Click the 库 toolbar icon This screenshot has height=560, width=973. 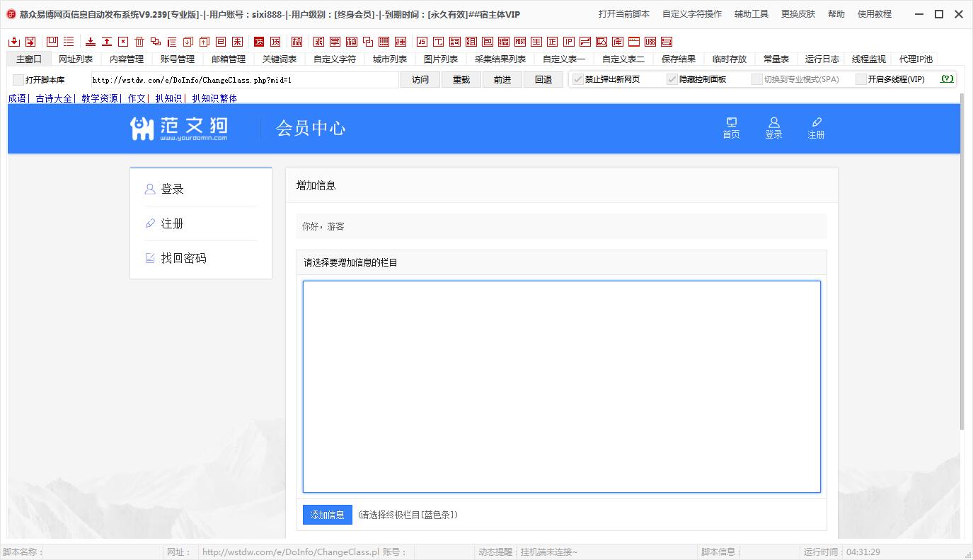tap(617, 42)
